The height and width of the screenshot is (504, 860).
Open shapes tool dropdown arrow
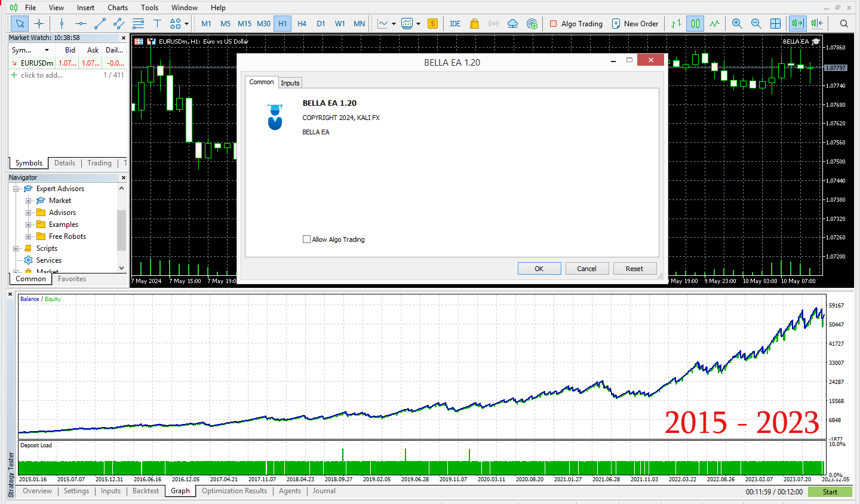[x=186, y=24]
